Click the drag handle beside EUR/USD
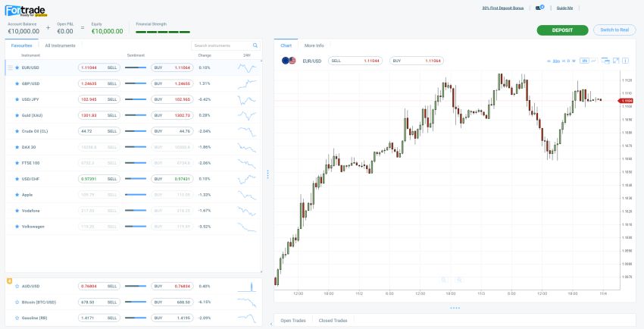Viewport: 644px width, 329px height. [10, 67]
